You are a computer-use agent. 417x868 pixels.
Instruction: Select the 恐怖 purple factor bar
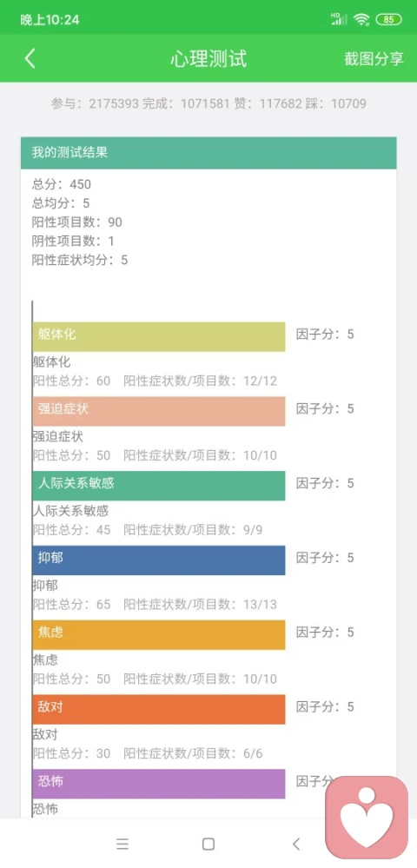coord(159,784)
